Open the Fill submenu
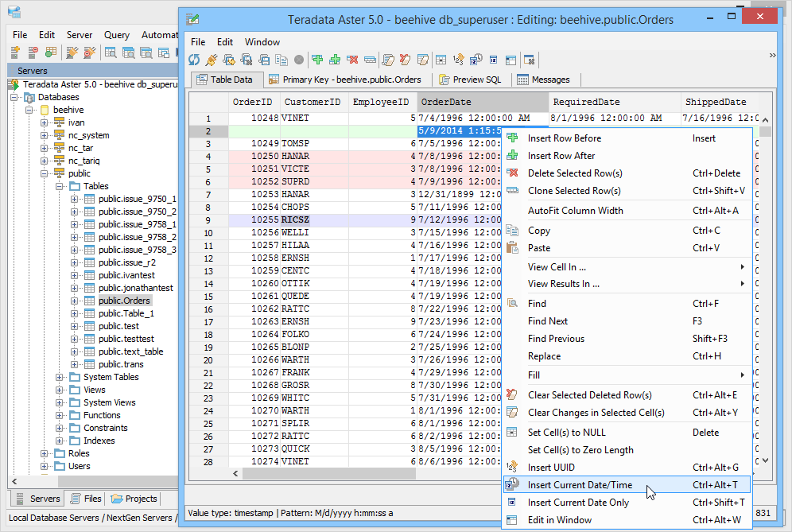The image size is (792, 532). click(627, 375)
